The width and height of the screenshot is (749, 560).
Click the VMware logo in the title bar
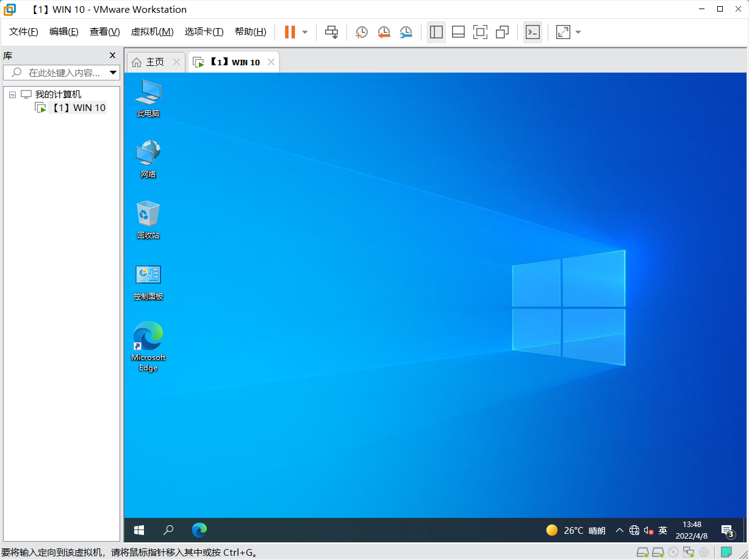[10, 10]
